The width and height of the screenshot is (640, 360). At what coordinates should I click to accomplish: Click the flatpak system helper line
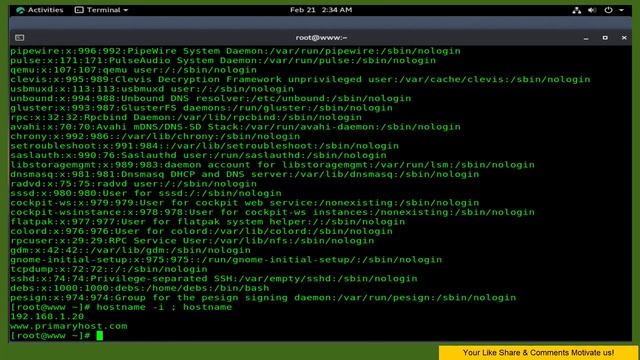coord(207,222)
